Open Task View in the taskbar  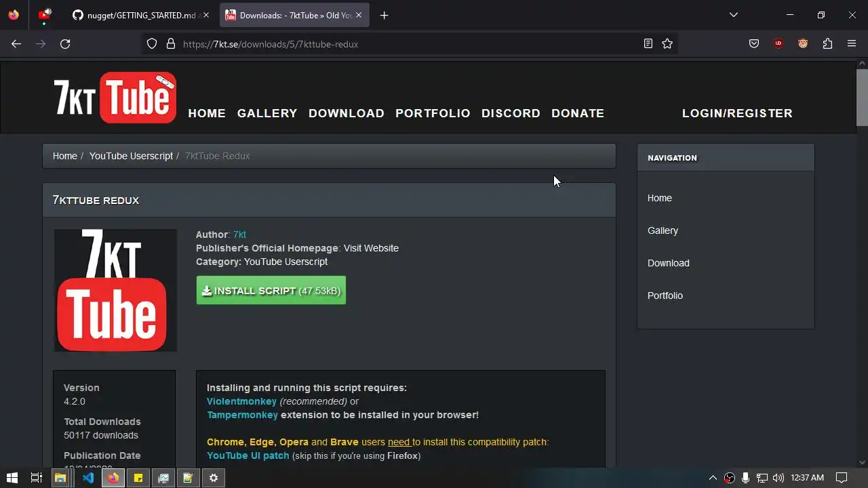click(x=37, y=478)
